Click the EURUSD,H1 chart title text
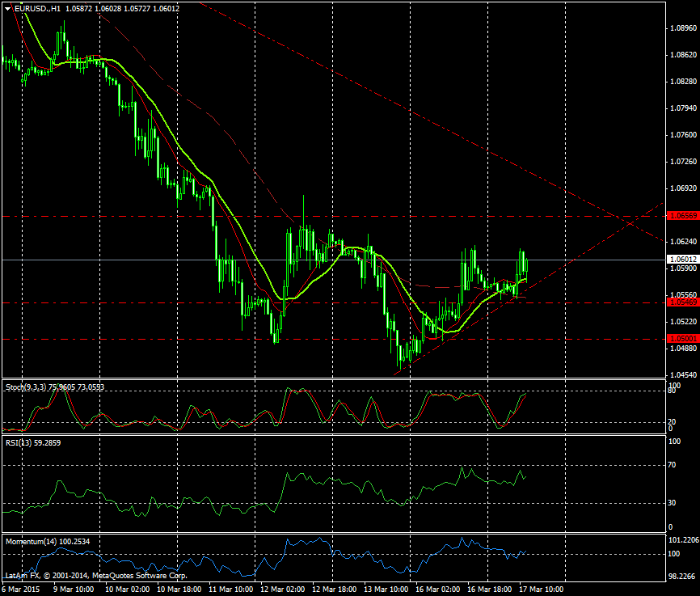 coord(37,8)
